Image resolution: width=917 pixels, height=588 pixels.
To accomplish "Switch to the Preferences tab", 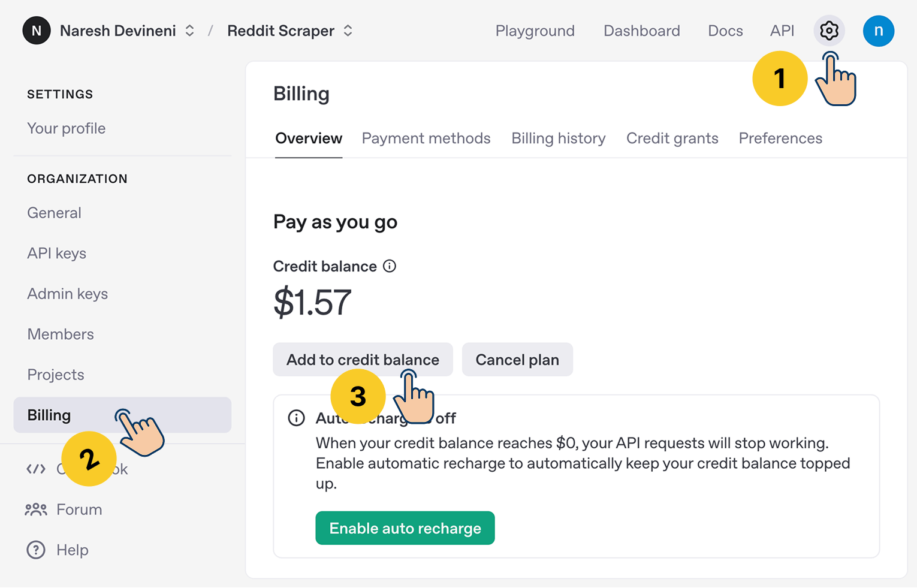I will point(780,138).
